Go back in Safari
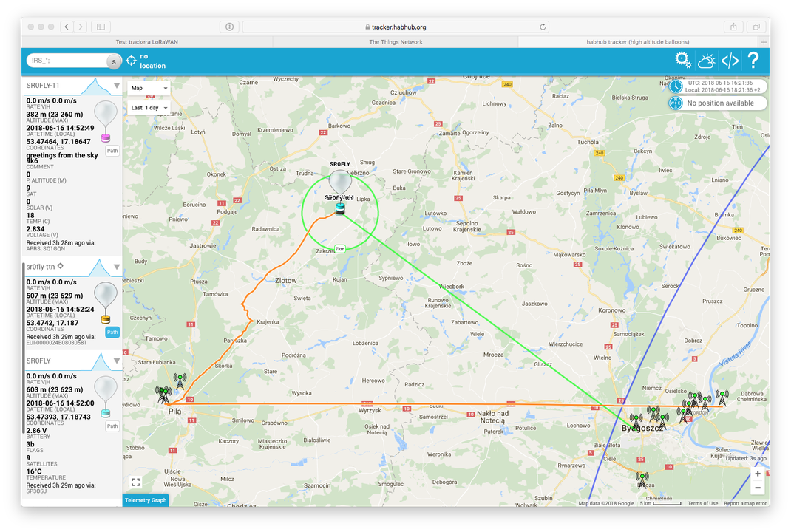This screenshot has height=532, width=791. tap(67, 27)
